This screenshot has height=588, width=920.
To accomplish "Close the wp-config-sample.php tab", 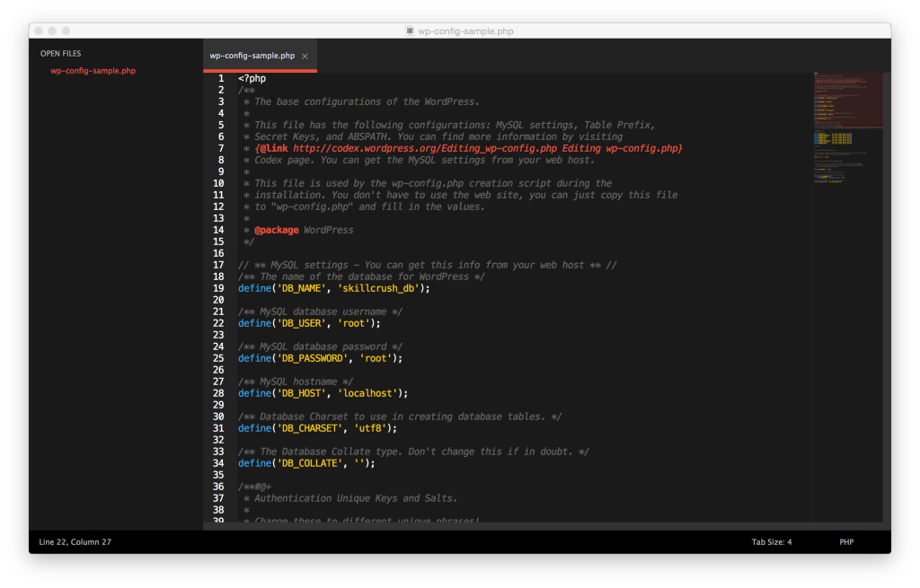I will click(305, 57).
